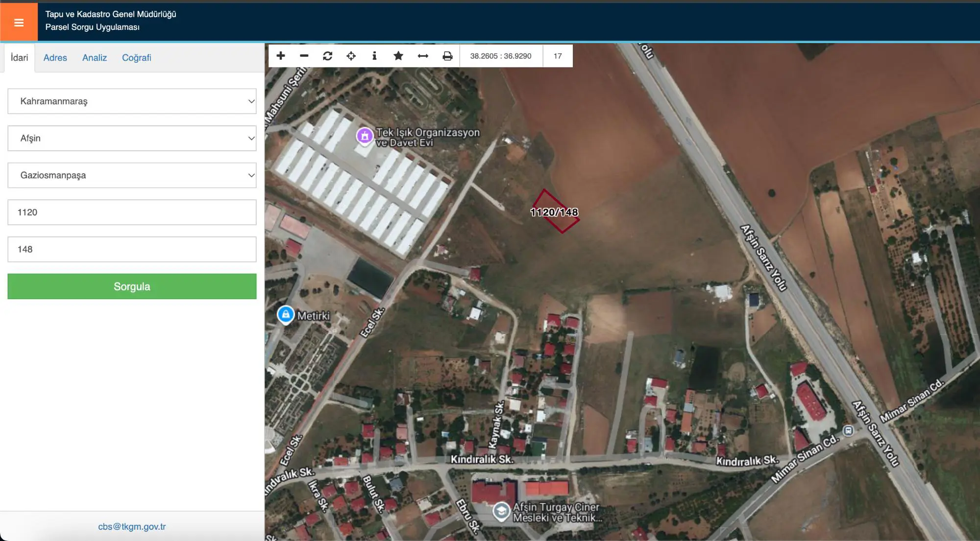Screen dimensions: 980x541
Task: Refresh the map view
Action: (x=328, y=56)
